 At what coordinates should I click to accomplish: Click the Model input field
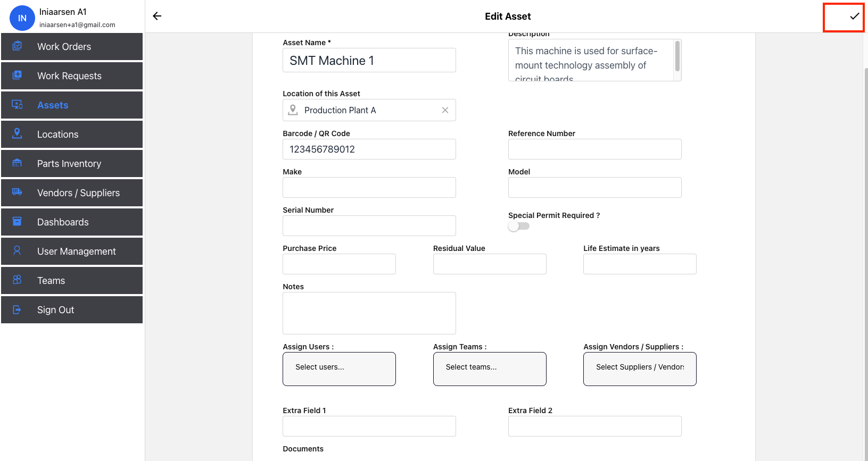click(x=595, y=187)
